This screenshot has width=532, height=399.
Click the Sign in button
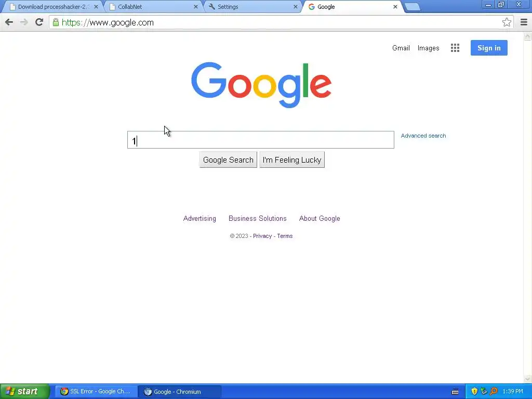[x=489, y=48]
